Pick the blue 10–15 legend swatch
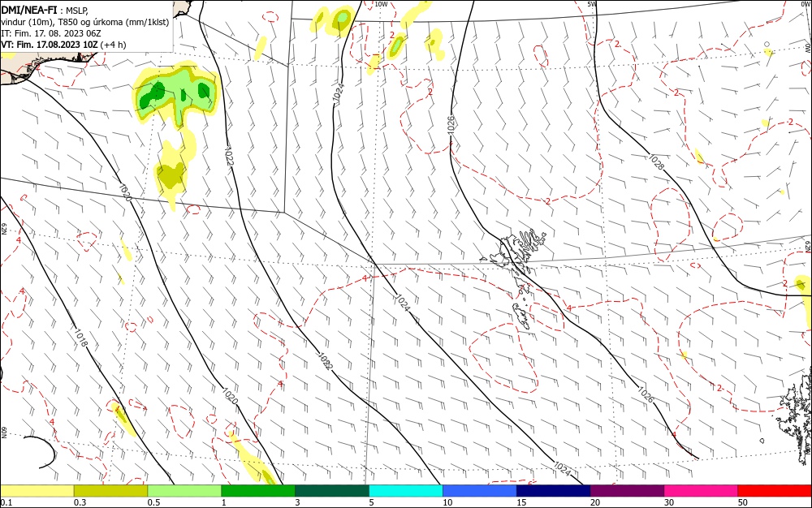Screen dimensions: 812x508 tap(480, 491)
